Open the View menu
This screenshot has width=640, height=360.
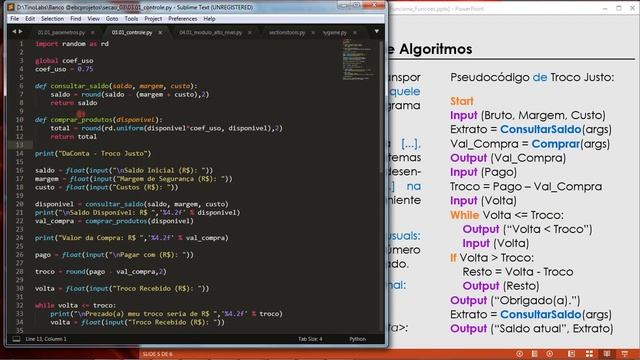pyautogui.click(x=93, y=19)
